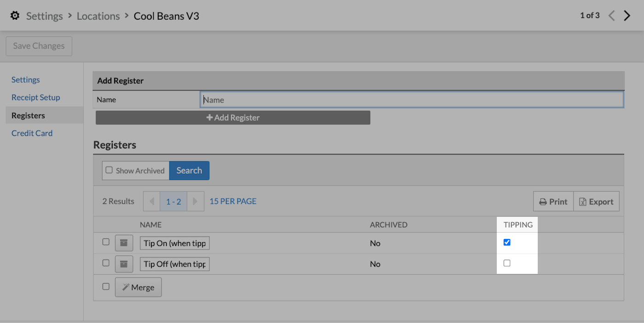The image size is (644, 323).
Task: Enable tipping for Tip Off register
Action: (507, 263)
